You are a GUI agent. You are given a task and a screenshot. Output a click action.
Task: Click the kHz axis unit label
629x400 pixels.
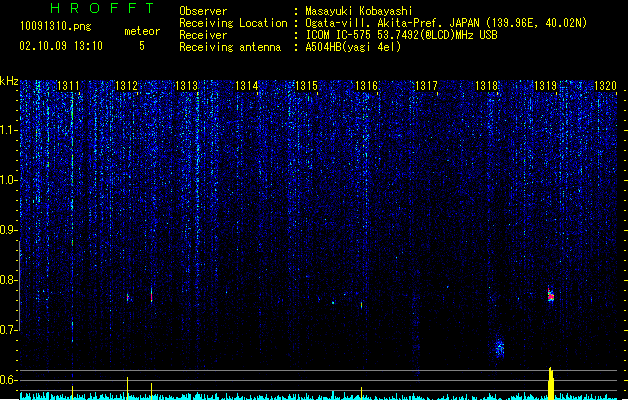point(9,81)
